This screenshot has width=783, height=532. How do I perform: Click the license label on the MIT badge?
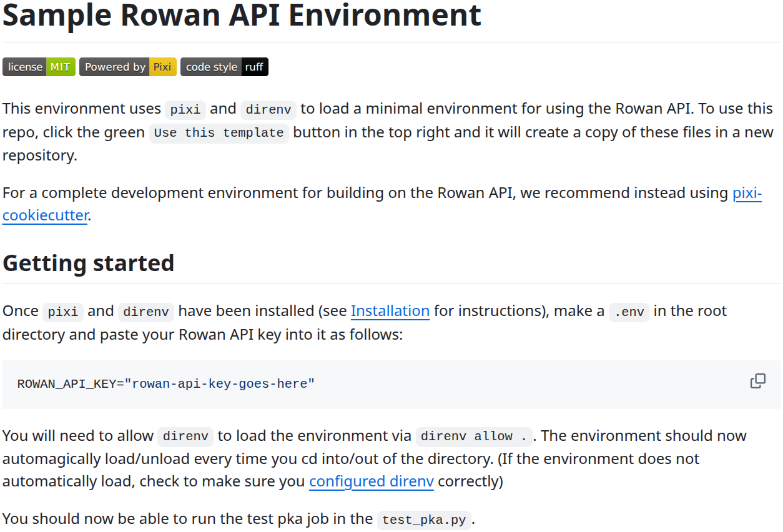pos(24,67)
